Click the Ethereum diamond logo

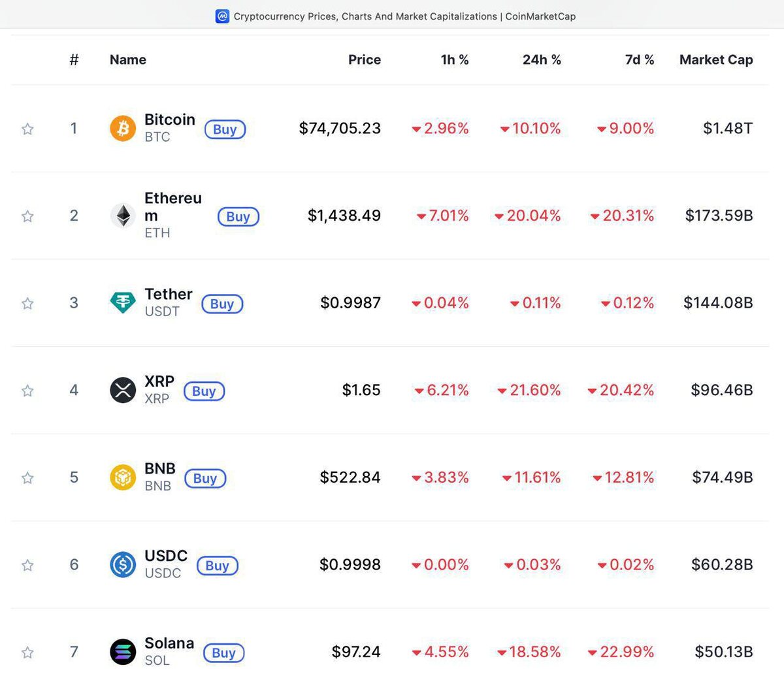point(123,216)
